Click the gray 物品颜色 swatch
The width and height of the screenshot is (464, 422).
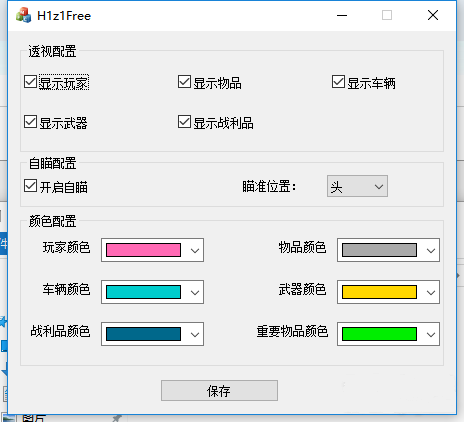[x=379, y=250]
